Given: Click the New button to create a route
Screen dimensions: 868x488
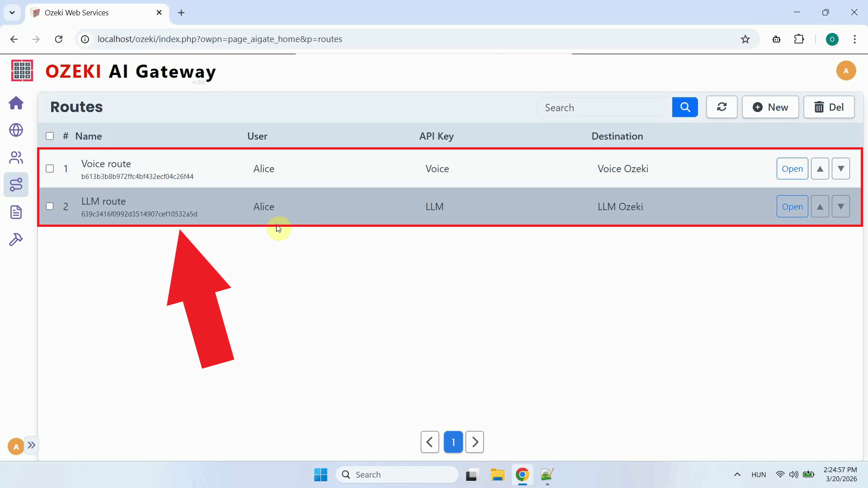Looking at the screenshot, I should 770,107.
